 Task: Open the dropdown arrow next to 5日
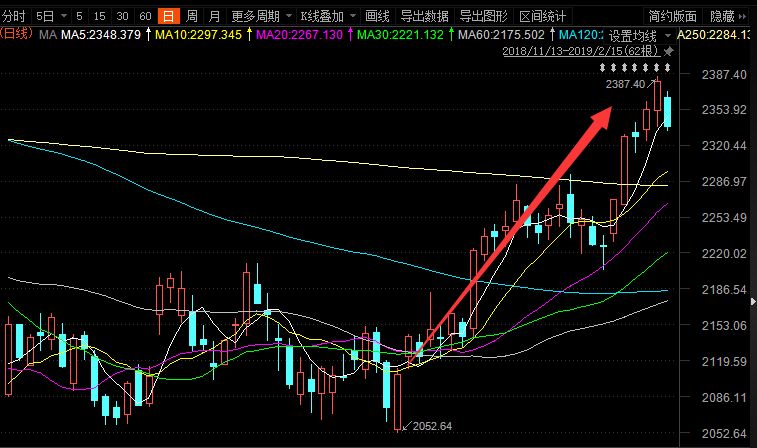[x=64, y=16]
